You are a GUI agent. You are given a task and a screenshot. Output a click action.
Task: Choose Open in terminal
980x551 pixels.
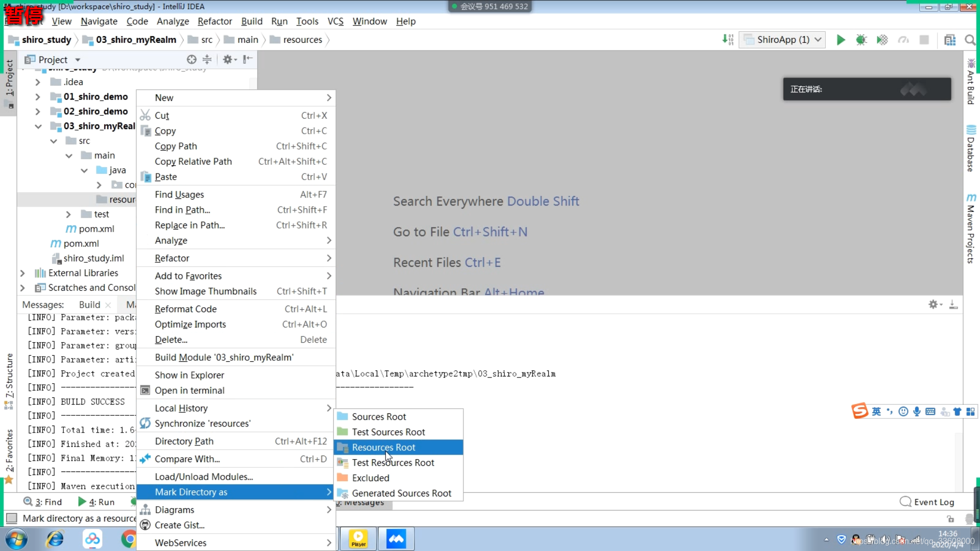[236, 391]
